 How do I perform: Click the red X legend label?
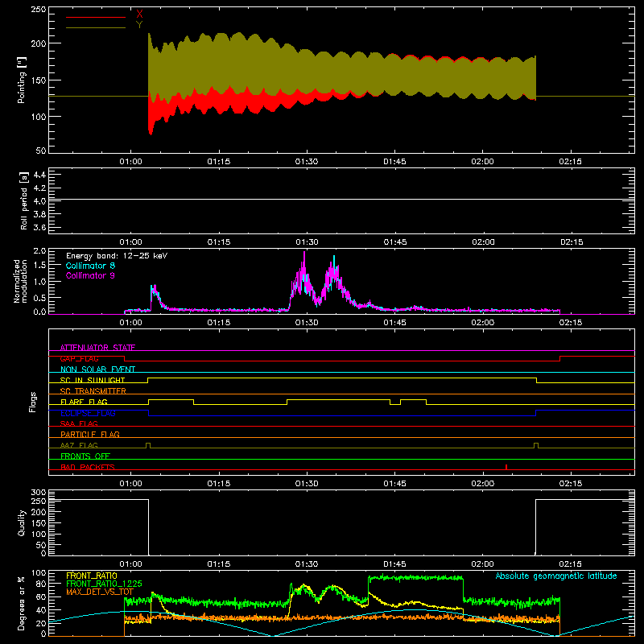point(139,14)
